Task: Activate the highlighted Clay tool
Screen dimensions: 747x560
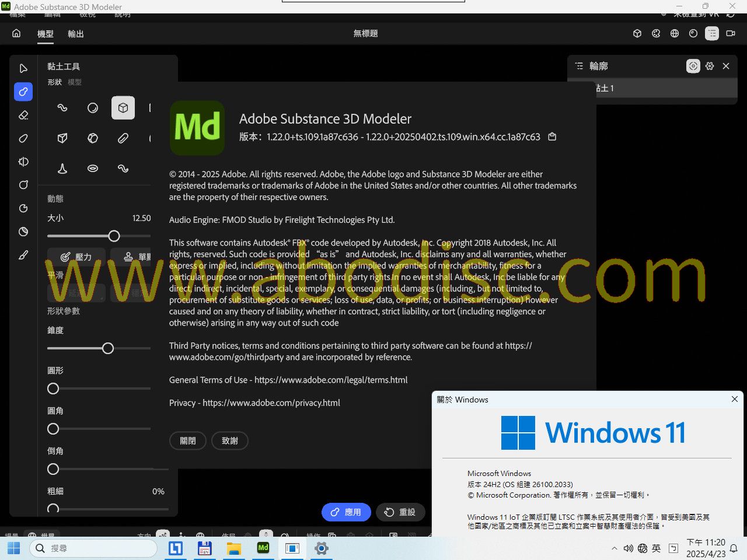Action: click(x=23, y=92)
